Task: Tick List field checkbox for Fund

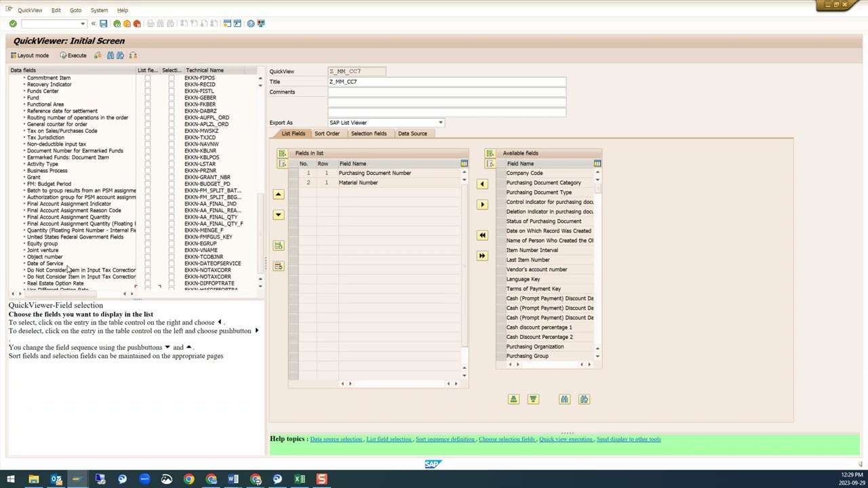Action: coord(148,98)
